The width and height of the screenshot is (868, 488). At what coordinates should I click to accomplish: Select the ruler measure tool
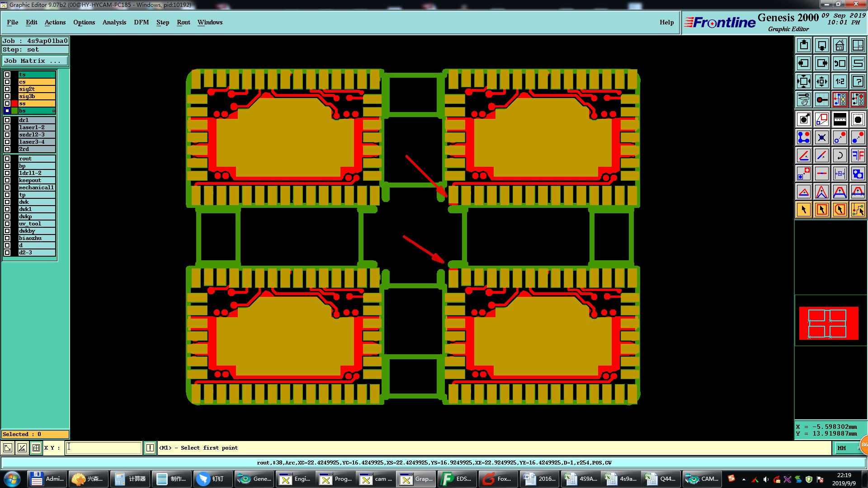840,119
